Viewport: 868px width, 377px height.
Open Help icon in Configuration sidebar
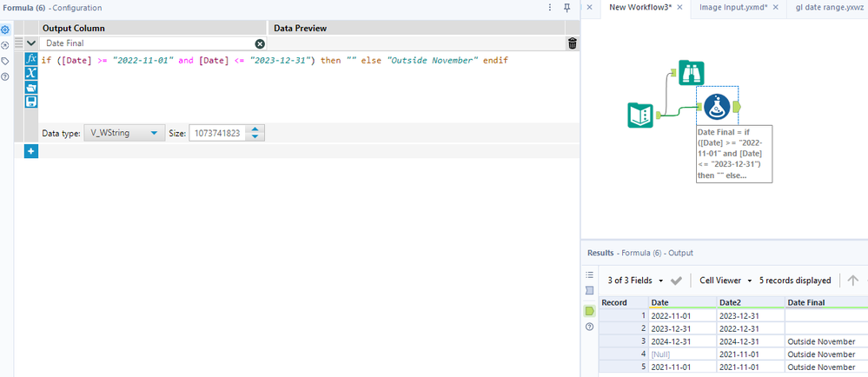click(x=5, y=76)
